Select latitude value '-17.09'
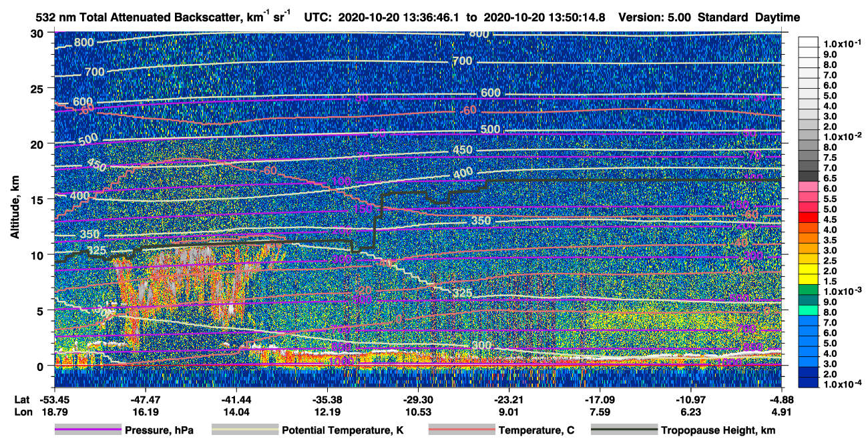 coord(600,400)
